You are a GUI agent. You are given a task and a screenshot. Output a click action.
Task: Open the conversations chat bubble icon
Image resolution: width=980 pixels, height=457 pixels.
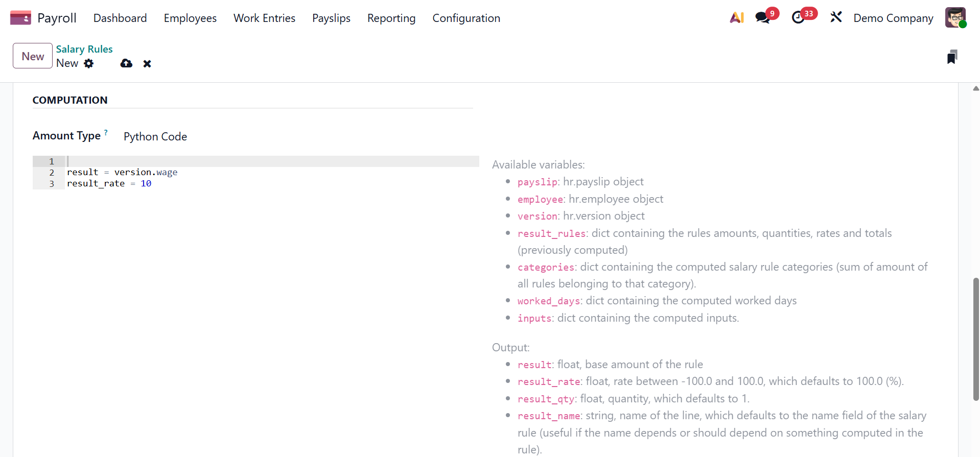[x=762, y=18]
